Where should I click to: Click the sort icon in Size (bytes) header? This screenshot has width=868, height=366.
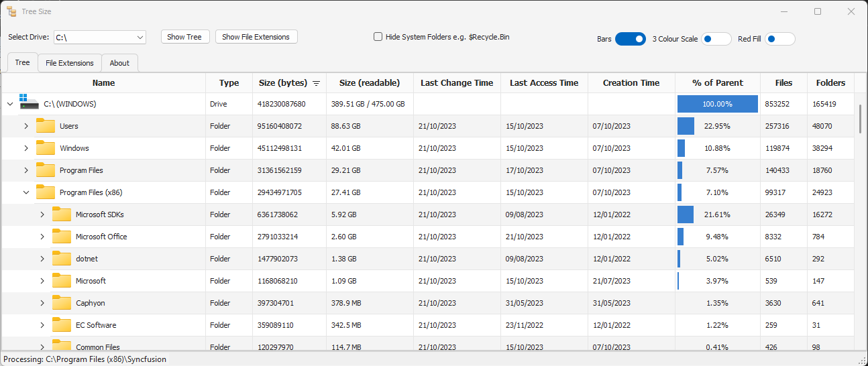(x=317, y=83)
